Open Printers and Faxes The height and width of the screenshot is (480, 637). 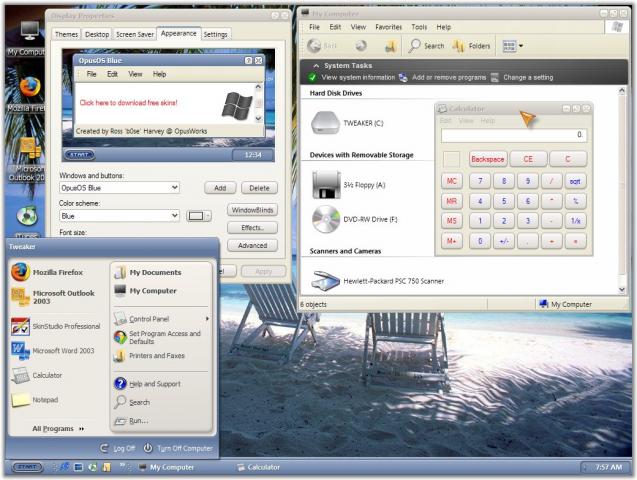(x=150, y=356)
